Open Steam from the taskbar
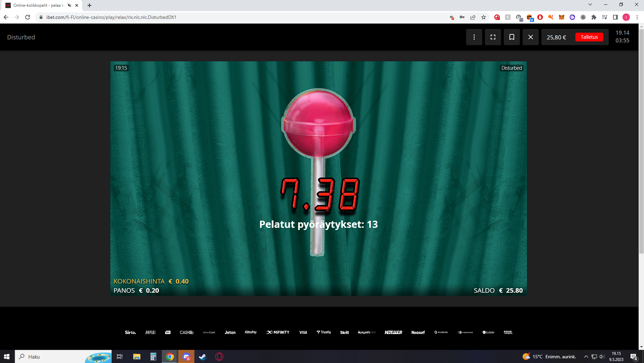The width and height of the screenshot is (644, 363). [202, 357]
